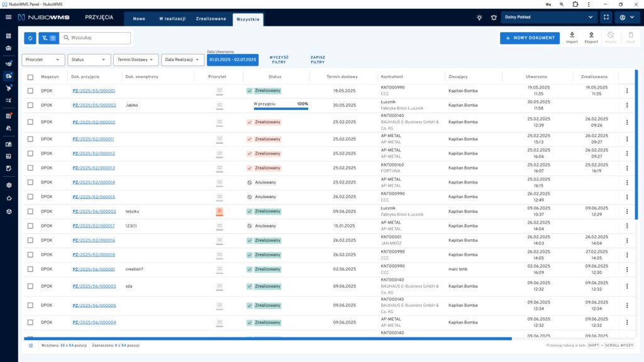Open the dashboard icon in sidebar
The width and height of the screenshot is (644, 362).
click(9, 36)
